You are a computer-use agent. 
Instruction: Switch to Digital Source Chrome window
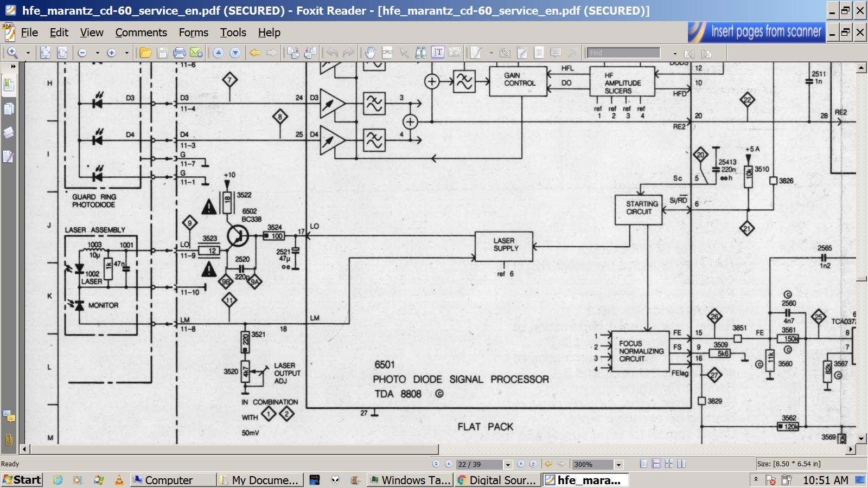(x=497, y=480)
